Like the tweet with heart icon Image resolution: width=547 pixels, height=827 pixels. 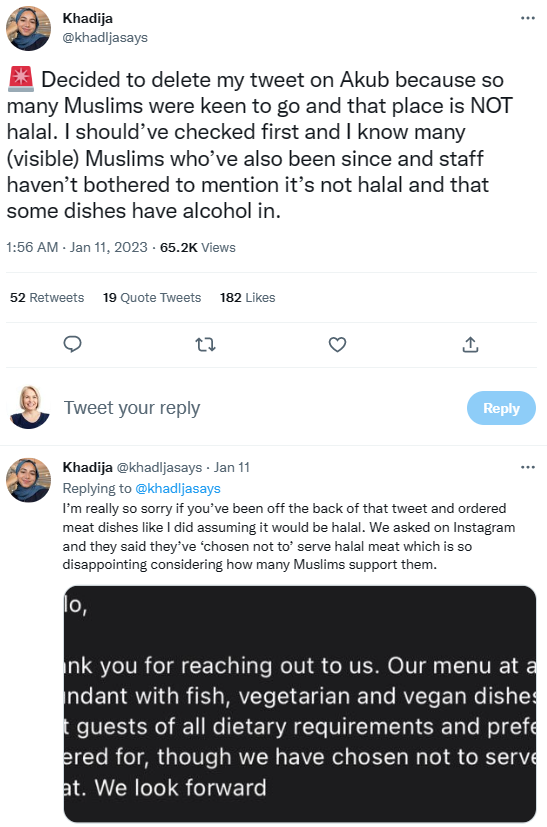[x=338, y=344]
